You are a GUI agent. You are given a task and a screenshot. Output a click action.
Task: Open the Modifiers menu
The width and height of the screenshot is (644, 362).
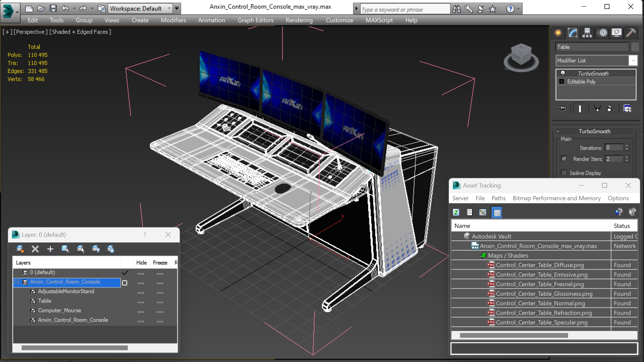coord(173,20)
